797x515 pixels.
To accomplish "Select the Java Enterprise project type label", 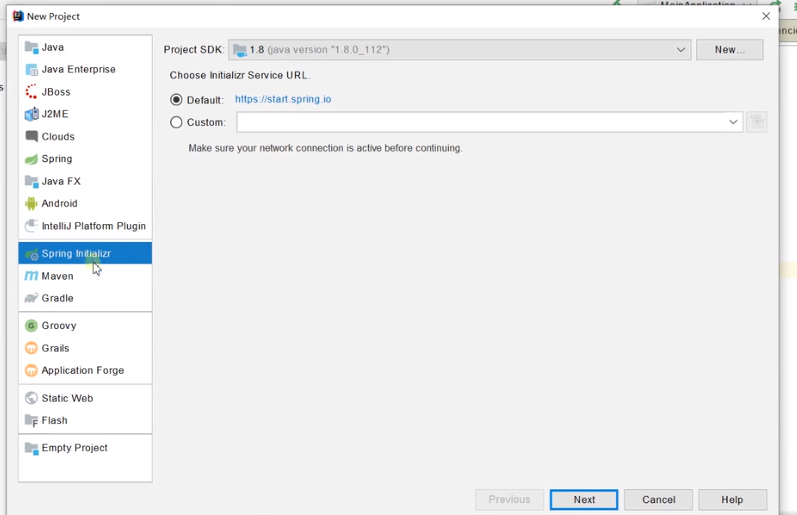I will (x=79, y=69).
